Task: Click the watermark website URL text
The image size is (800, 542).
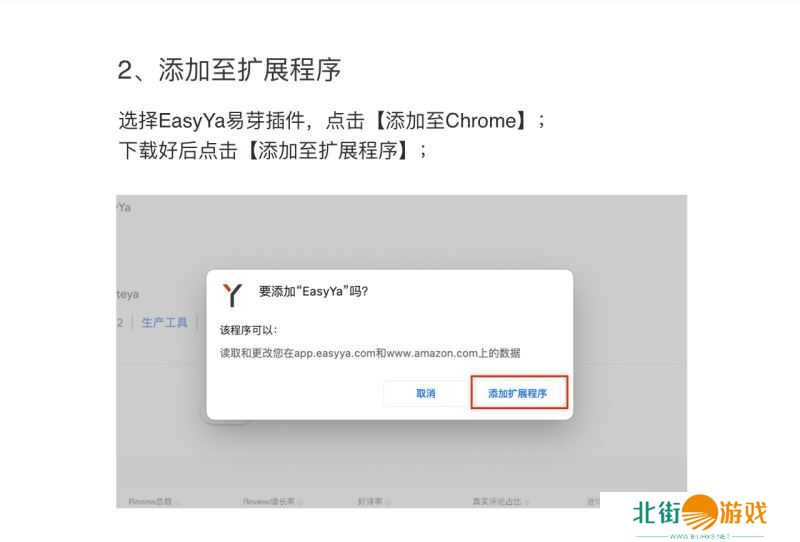Action: pos(699,536)
